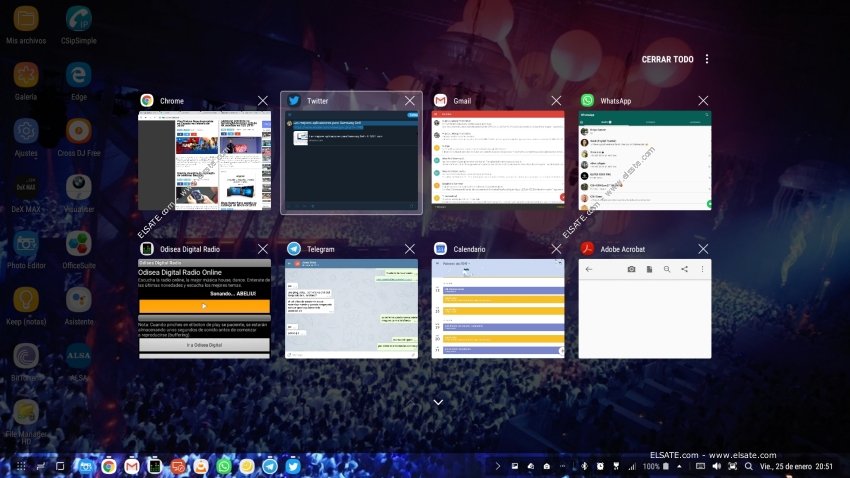Screen dimensions: 850x478
Task: Click CERRAR TODO to close all apps
Action: [x=667, y=60]
